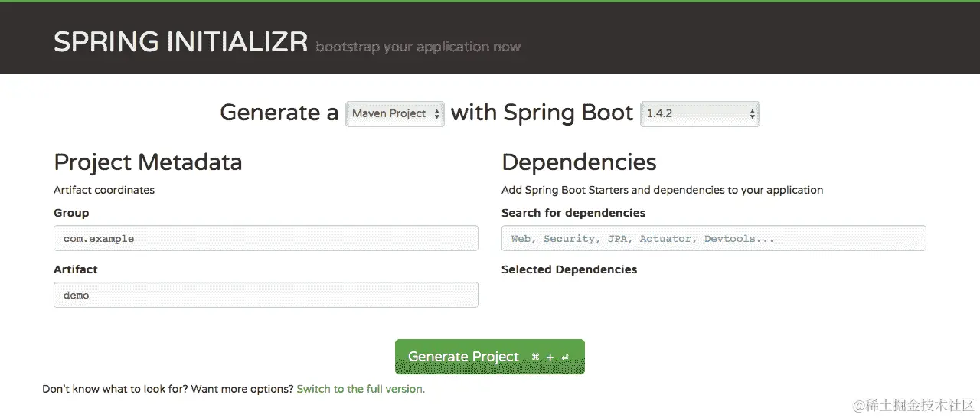Click the Group field label
This screenshot has width=980, height=418.
pyautogui.click(x=71, y=213)
